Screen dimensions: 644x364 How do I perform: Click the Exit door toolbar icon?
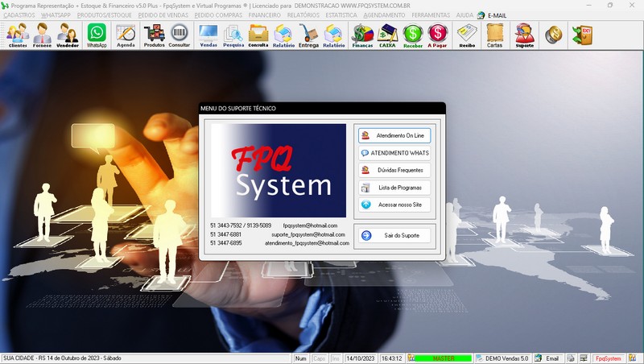click(x=582, y=35)
